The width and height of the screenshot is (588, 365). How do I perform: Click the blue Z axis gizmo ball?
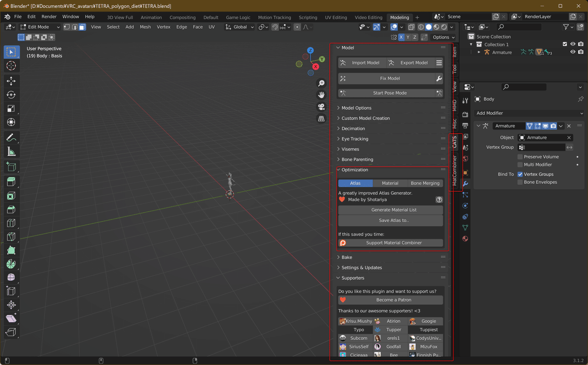[x=310, y=50]
